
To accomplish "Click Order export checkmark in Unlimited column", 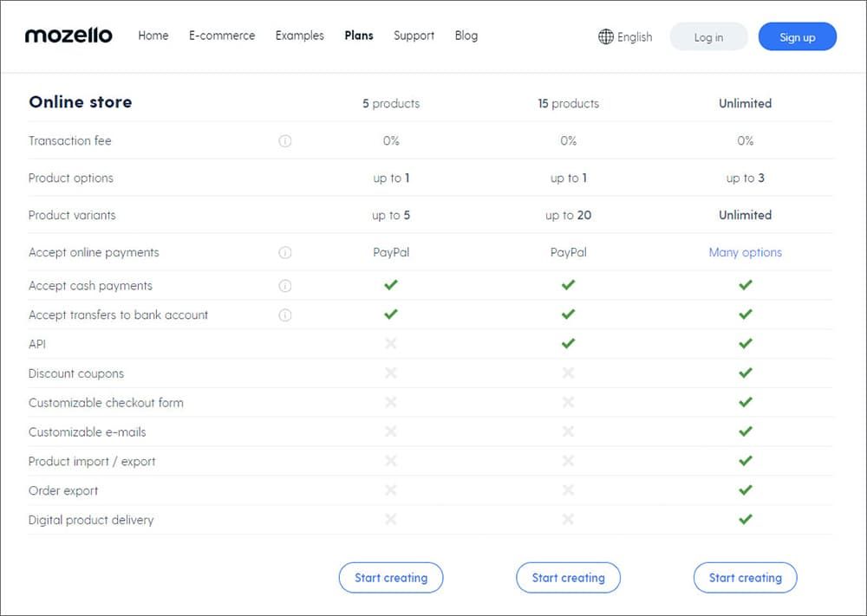I will [x=746, y=490].
